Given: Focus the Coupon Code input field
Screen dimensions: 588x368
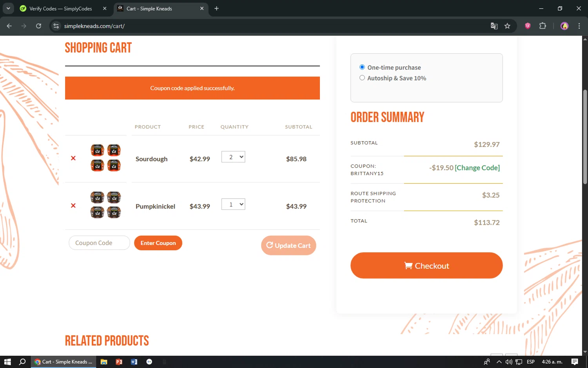Looking at the screenshot, I should [99, 243].
